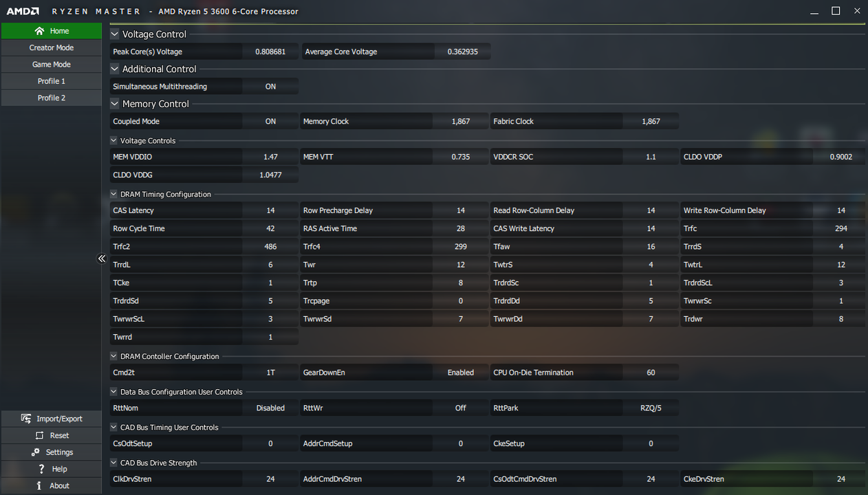
Task: Collapse CAD Bus Drive Strength subsection
Action: tap(114, 463)
